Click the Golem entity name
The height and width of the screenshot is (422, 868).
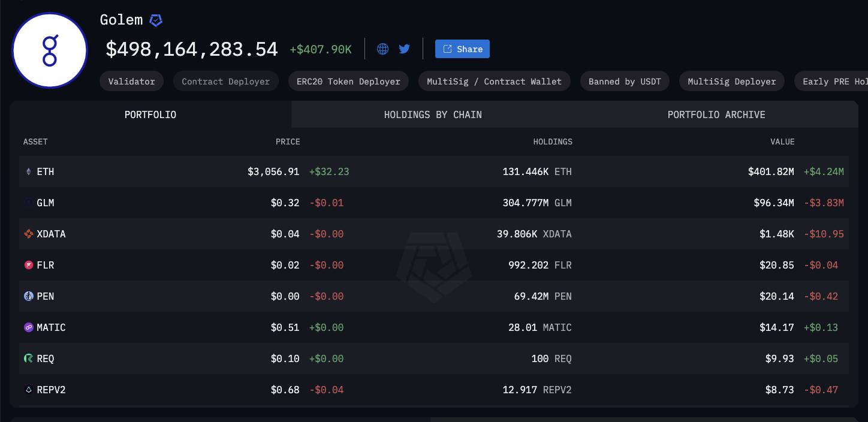click(x=122, y=20)
